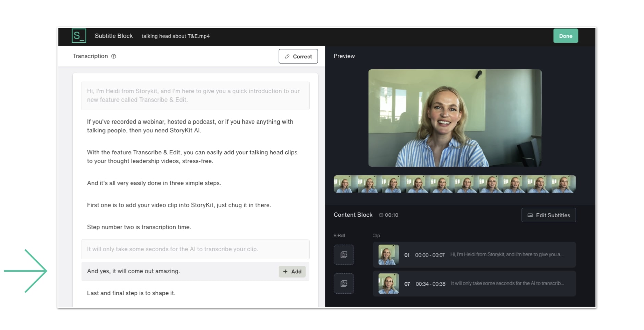This screenshot has height=330, width=644.
Task: Select 'Step number two is transcription time' sentence
Action: pyautogui.click(x=139, y=227)
